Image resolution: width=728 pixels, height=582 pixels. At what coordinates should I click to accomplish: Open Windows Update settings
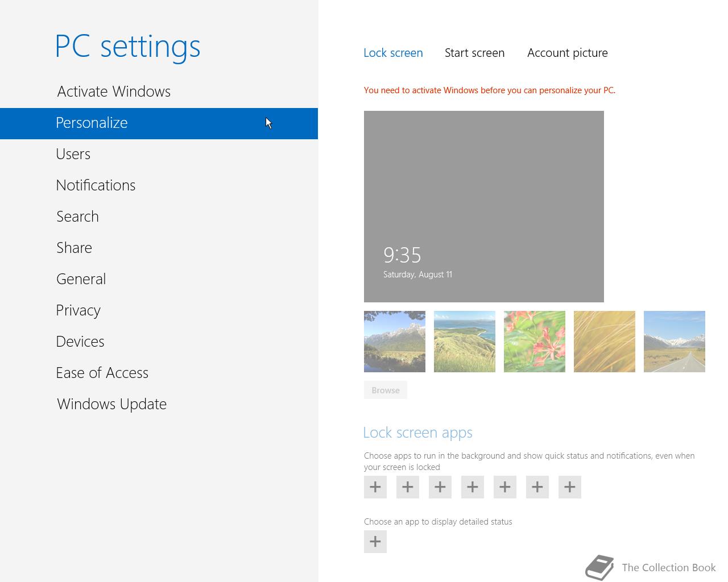click(x=159, y=404)
